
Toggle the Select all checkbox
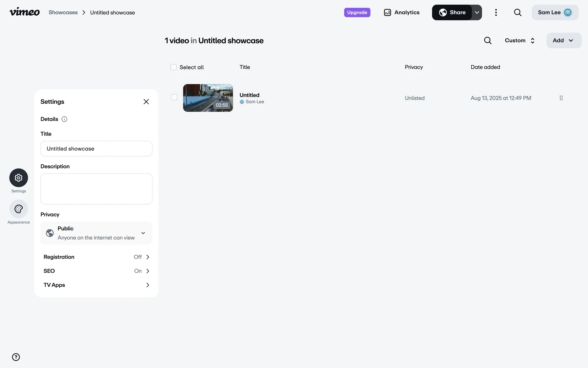(173, 67)
